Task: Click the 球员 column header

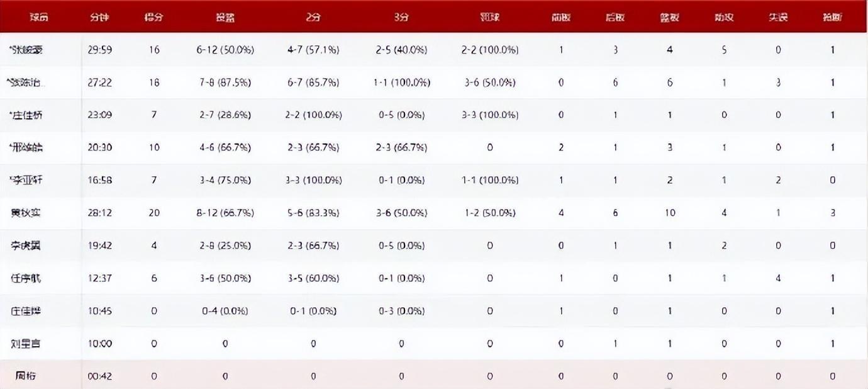Action: click(39, 18)
